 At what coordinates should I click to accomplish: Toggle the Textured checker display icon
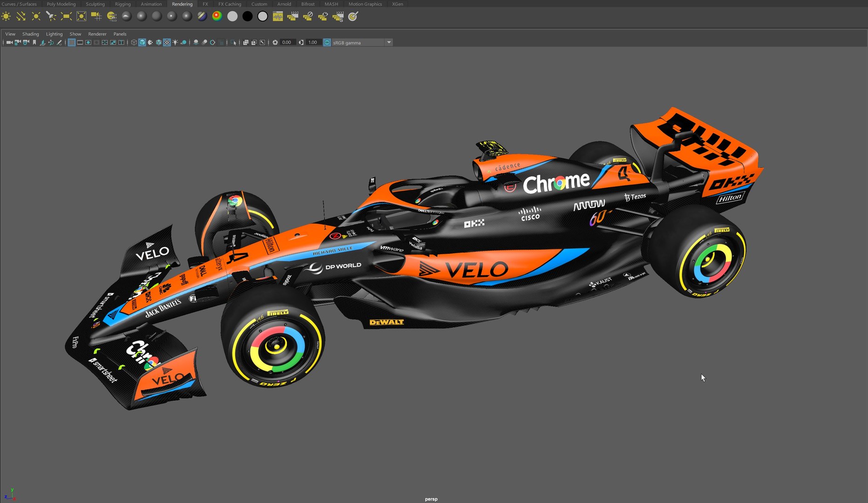point(167,42)
